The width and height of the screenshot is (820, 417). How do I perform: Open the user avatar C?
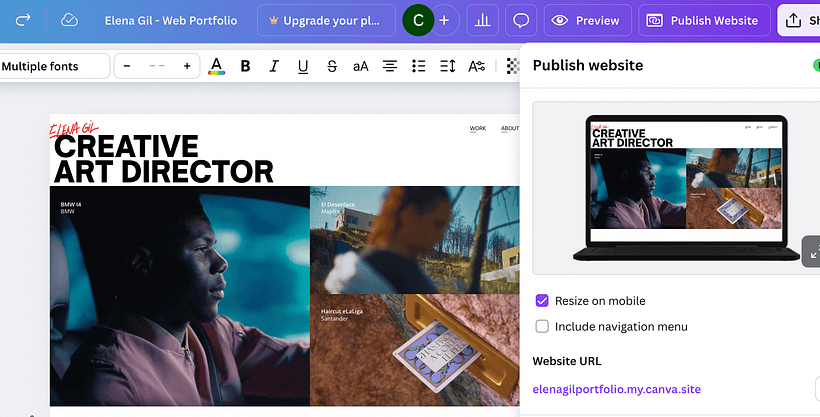tap(418, 20)
